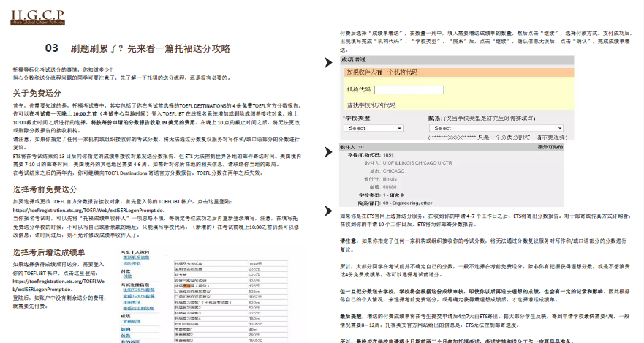Screen dimensions: 644x343
Task: Click the postal code 60680
Action: [x=390, y=187]
